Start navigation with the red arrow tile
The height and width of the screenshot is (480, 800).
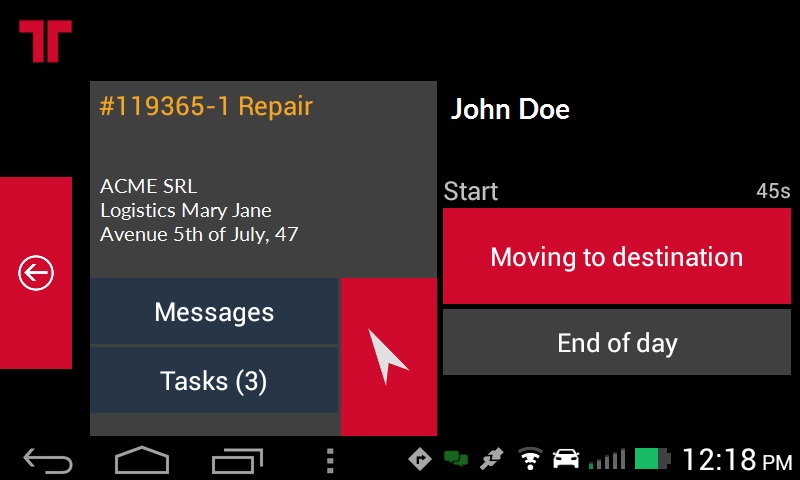pyautogui.click(x=389, y=357)
